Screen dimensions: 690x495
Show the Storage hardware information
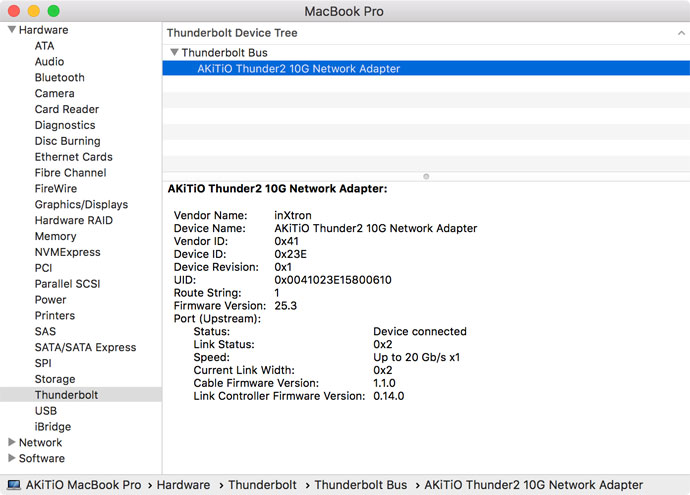(x=55, y=379)
